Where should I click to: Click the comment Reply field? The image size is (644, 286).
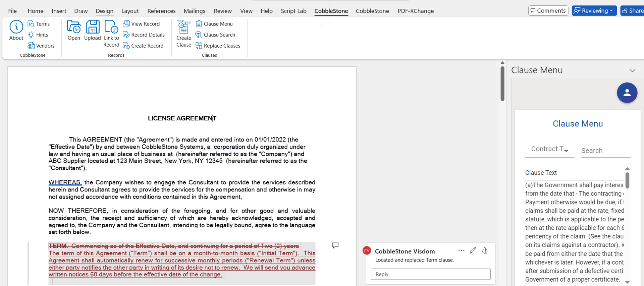tap(431, 274)
